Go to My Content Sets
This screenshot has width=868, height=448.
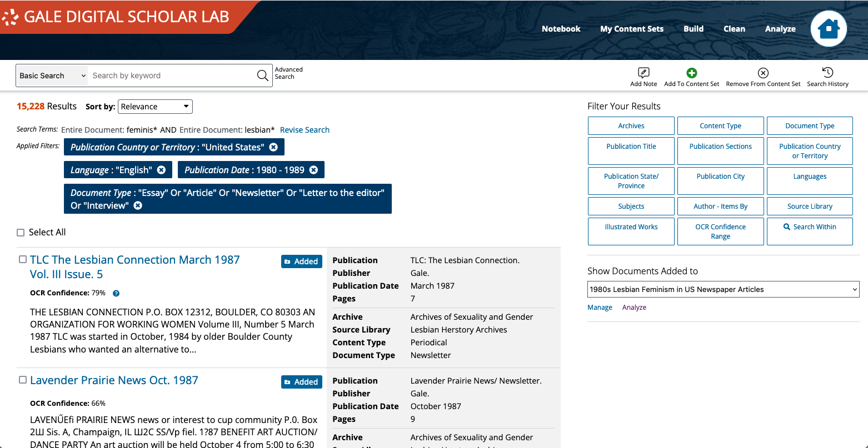tap(632, 29)
